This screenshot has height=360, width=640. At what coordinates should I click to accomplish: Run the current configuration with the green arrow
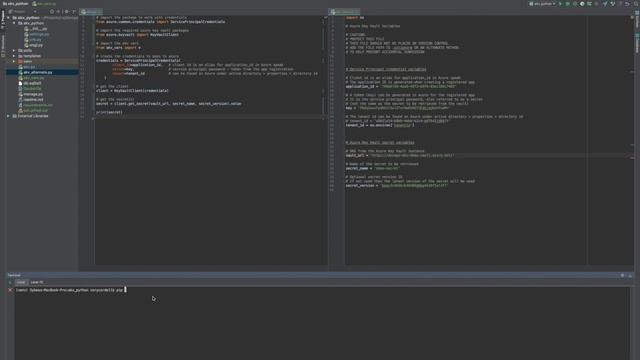point(560,4)
